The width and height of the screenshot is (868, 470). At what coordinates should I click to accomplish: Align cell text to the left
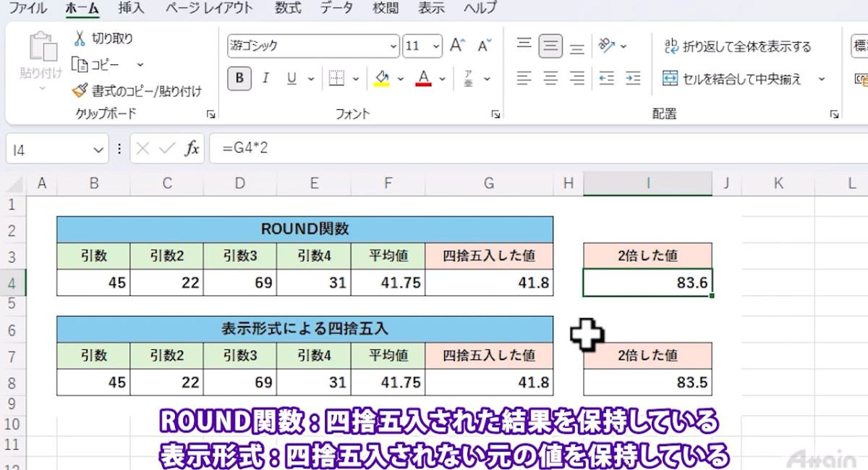click(524, 78)
